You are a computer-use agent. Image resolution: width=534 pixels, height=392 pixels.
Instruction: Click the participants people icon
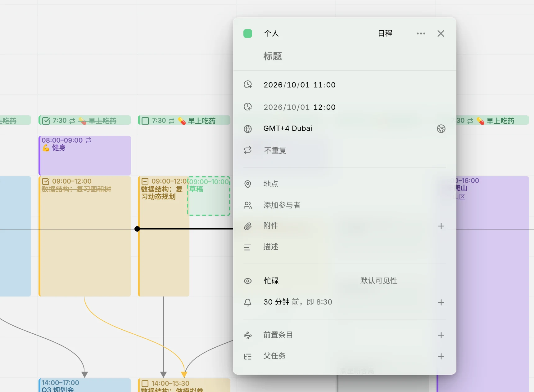[x=248, y=205]
